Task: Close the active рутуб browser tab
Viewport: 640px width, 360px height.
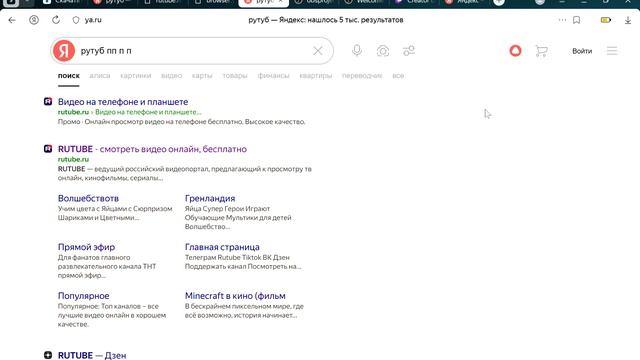Action: coord(280,2)
